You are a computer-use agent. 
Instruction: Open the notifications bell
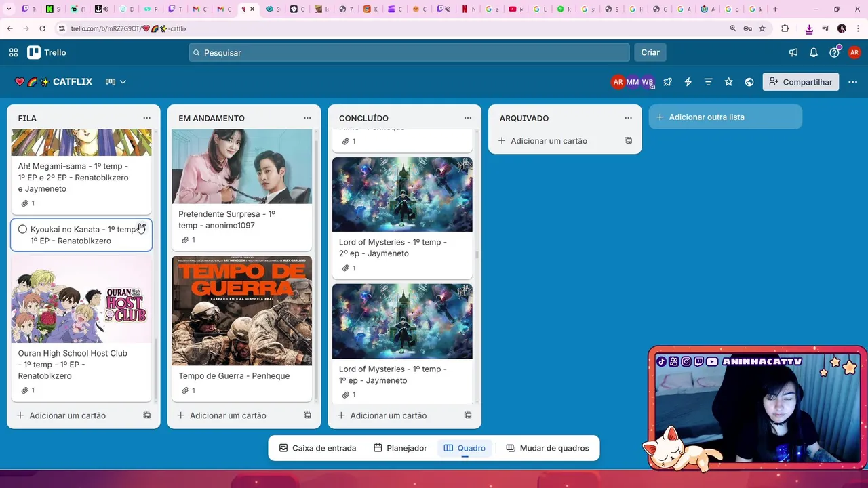click(814, 52)
